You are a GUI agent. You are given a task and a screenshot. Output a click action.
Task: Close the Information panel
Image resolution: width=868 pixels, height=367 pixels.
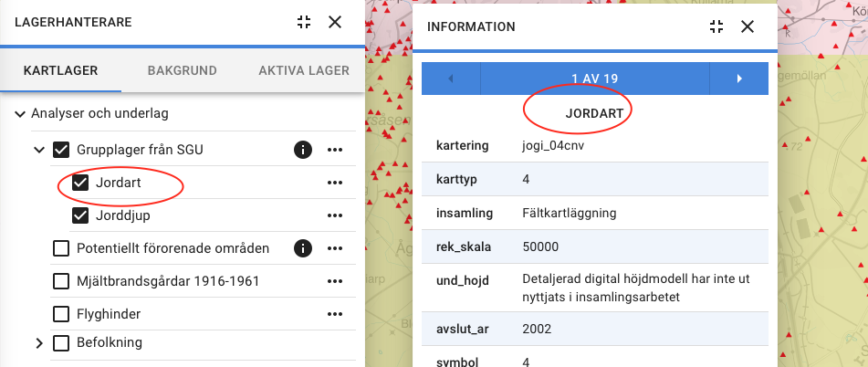click(x=748, y=26)
